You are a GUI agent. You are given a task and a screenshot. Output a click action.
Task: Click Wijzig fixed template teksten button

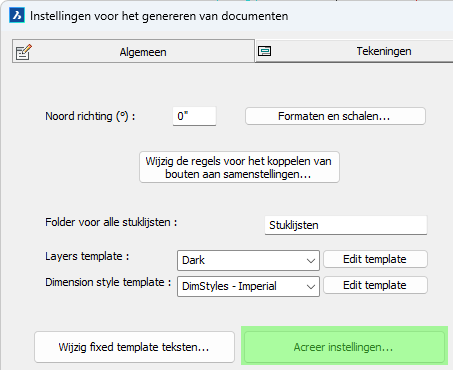coord(134,347)
